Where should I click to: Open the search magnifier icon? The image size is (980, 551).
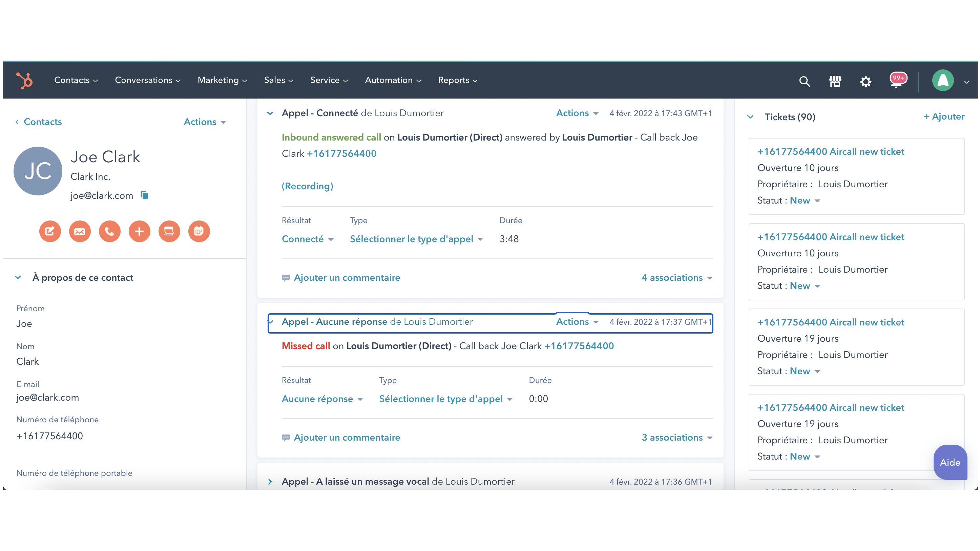[804, 81]
